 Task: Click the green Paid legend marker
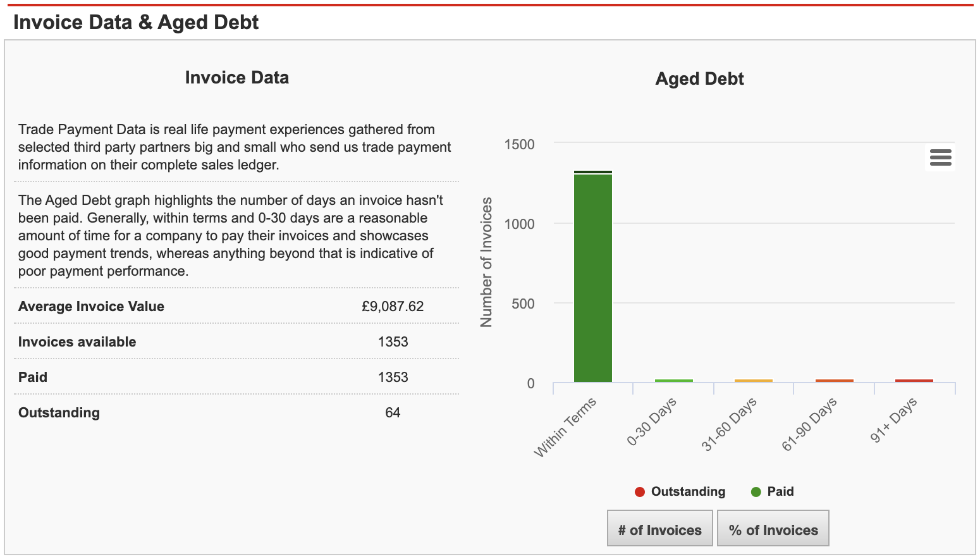click(754, 491)
